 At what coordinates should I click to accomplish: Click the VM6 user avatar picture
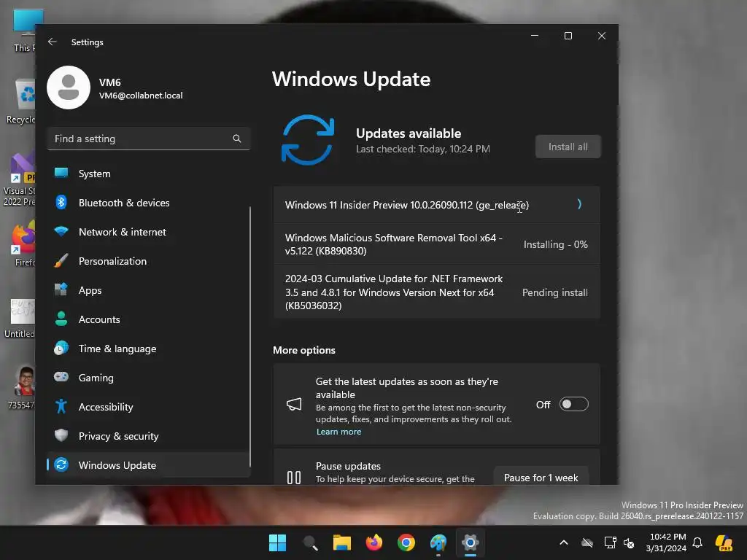pyautogui.click(x=69, y=87)
